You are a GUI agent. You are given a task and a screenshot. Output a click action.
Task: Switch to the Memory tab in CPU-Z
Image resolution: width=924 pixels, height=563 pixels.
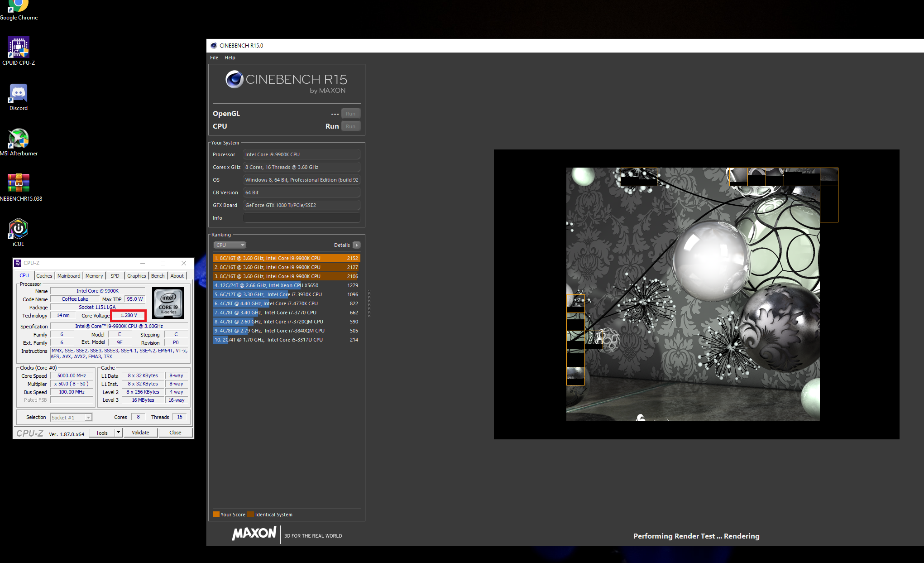[x=94, y=276]
